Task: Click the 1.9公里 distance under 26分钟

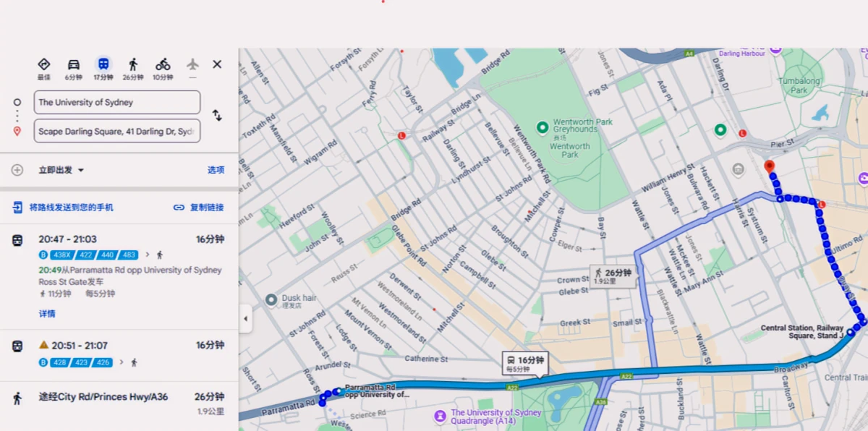Action: click(x=210, y=411)
